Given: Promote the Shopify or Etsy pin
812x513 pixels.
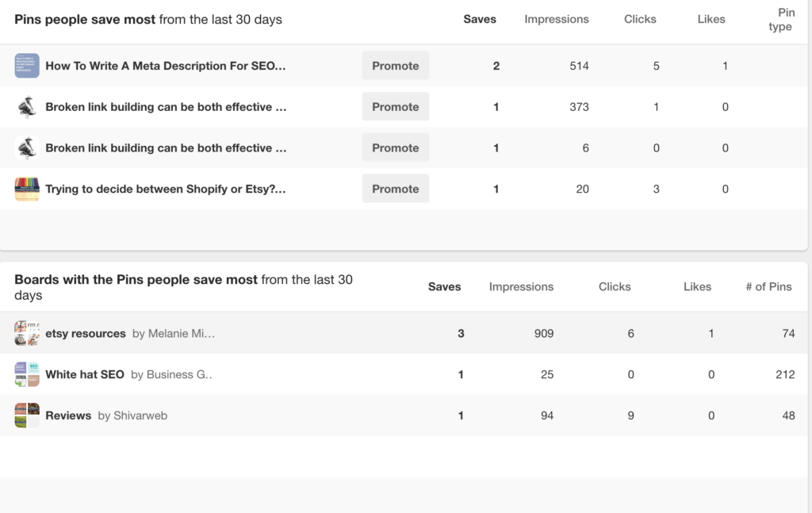Looking at the screenshot, I should [395, 189].
